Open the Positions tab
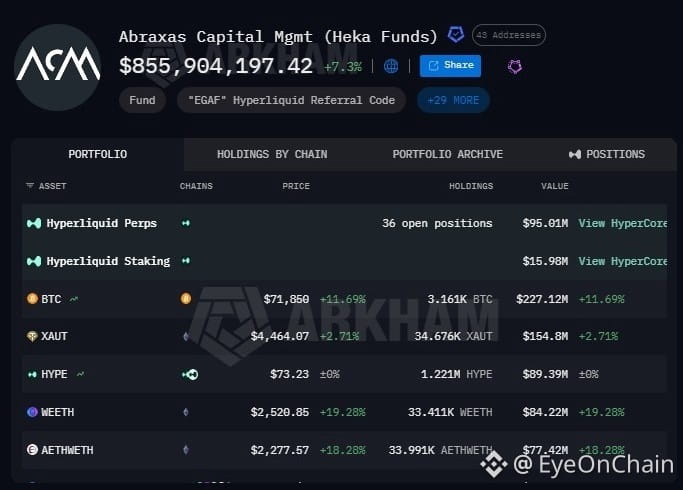The image size is (683, 490). [607, 154]
